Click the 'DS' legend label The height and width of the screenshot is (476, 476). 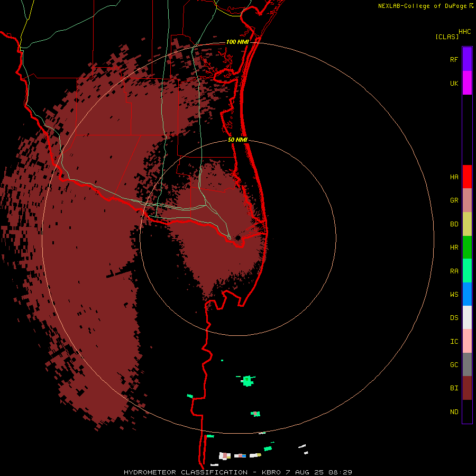(454, 317)
